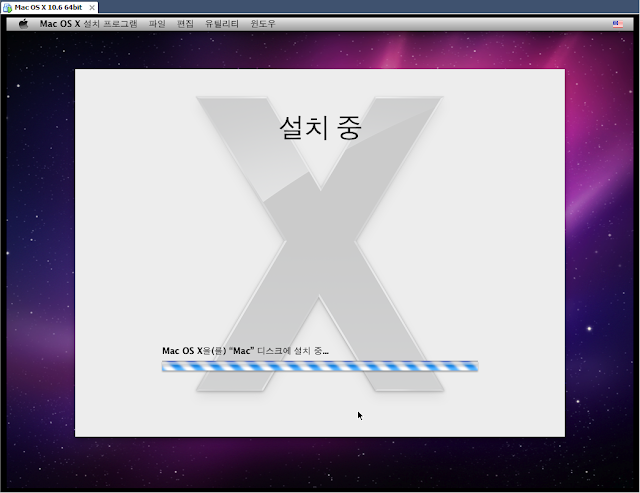Click the input language flag icon
Viewport: 640px width, 493px height.
tap(618, 24)
